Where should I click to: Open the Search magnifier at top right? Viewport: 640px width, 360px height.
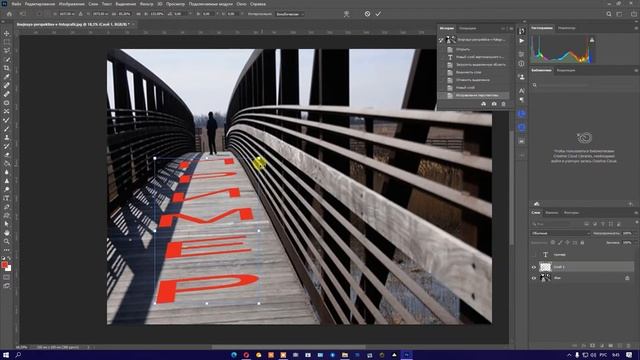click(609, 14)
